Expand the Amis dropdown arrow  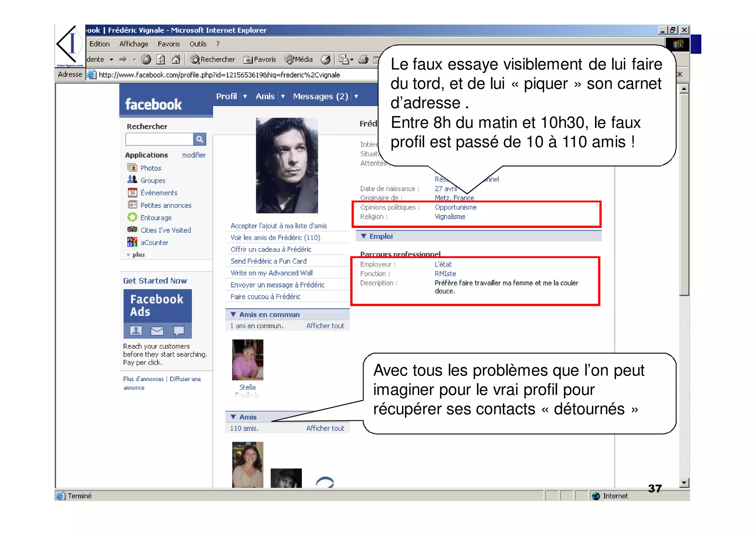(283, 96)
